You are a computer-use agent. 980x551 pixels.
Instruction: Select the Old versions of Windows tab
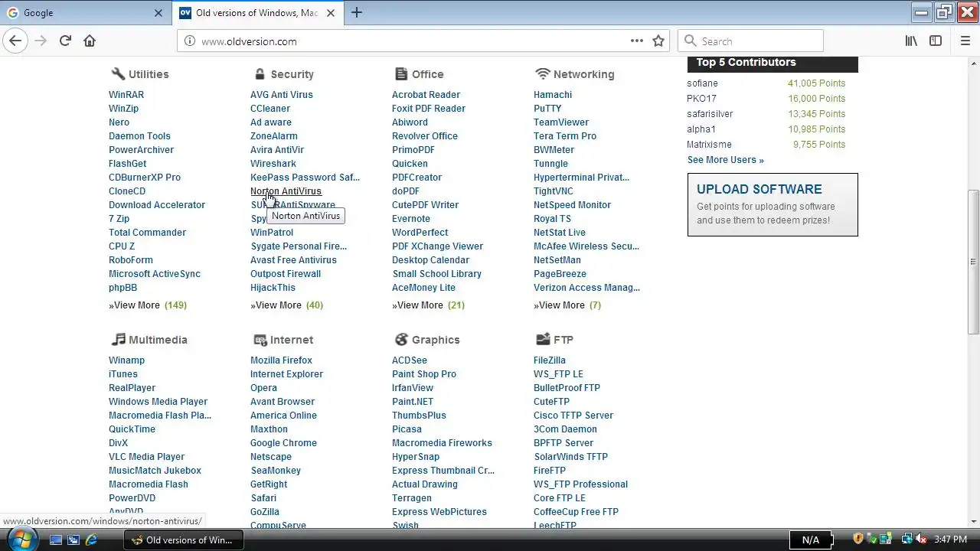coord(258,13)
